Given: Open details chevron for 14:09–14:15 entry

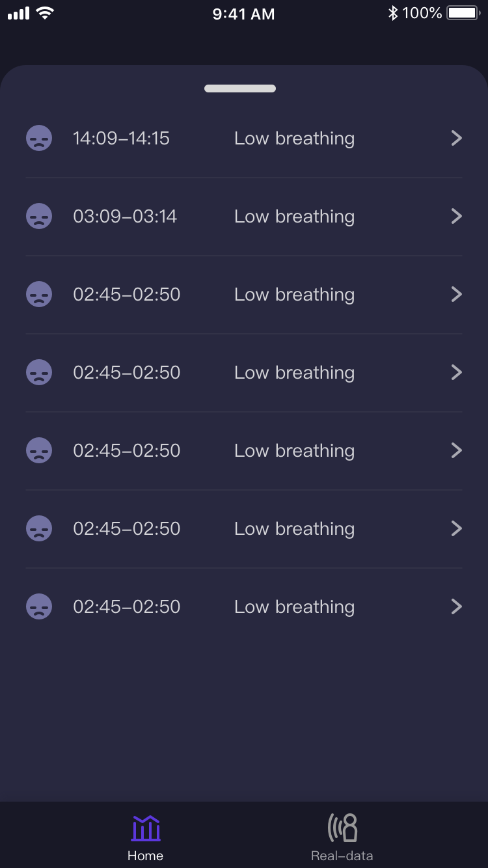Looking at the screenshot, I should pos(456,138).
